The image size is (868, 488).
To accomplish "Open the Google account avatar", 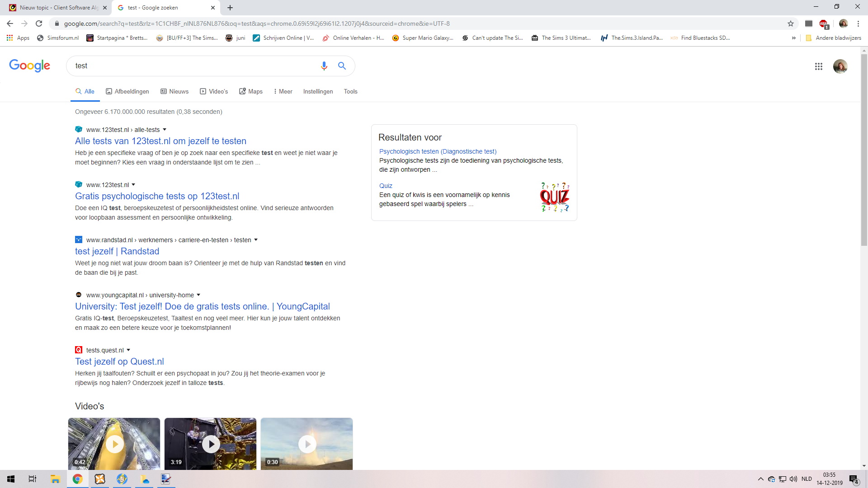I will point(840,66).
